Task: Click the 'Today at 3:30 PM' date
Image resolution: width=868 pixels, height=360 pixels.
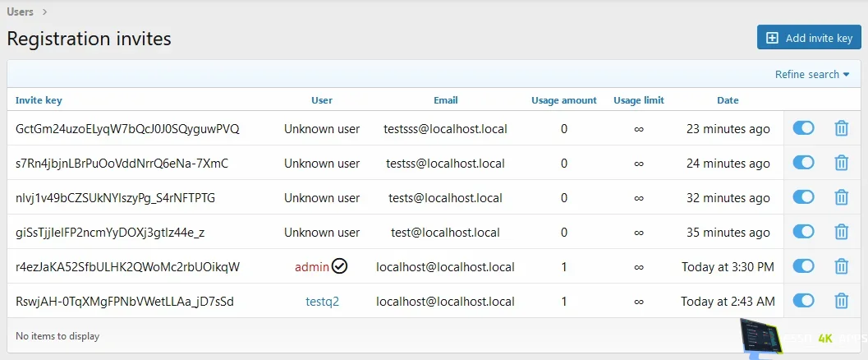Action: pos(728,267)
